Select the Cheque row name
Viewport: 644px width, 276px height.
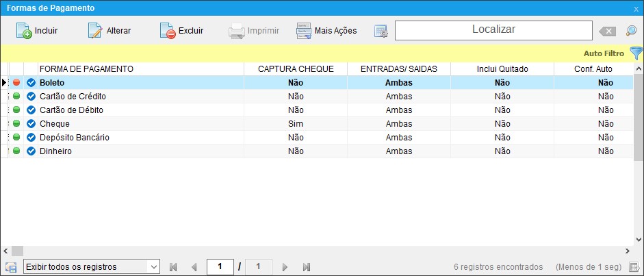55,124
